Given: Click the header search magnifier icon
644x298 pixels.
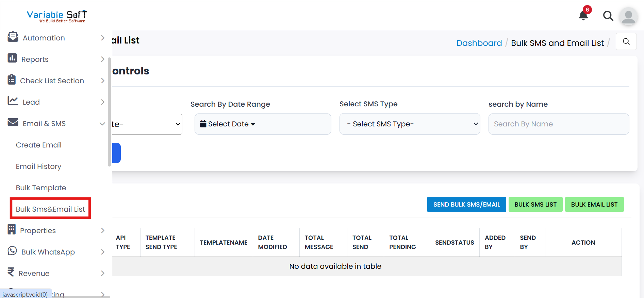Looking at the screenshot, I should click(x=608, y=16).
